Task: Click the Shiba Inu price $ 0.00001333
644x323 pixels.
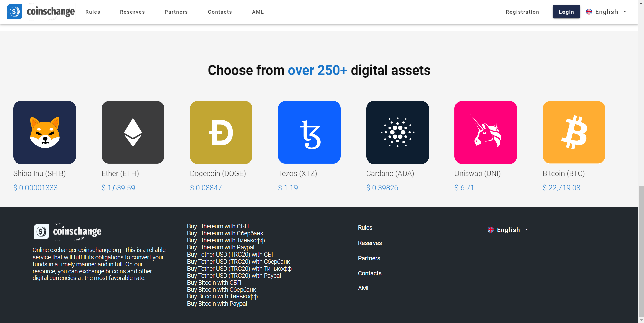Action: tap(36, 188)
